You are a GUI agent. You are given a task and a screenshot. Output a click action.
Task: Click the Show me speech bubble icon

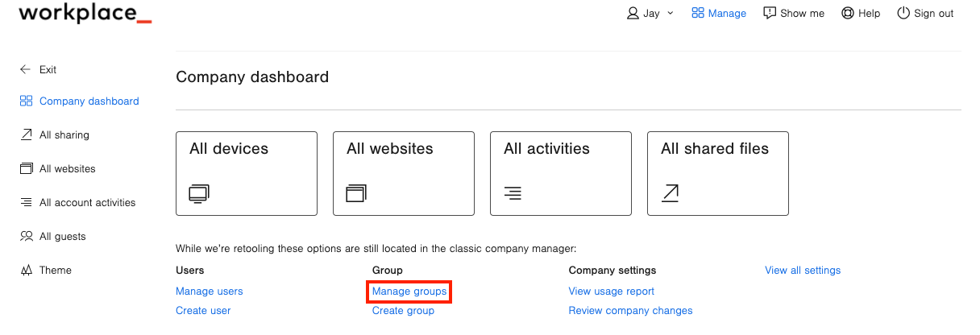(x=770, y=13)
